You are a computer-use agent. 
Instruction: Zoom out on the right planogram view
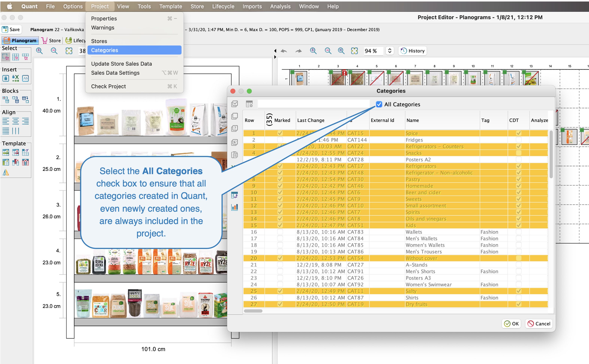coord(328,51)
